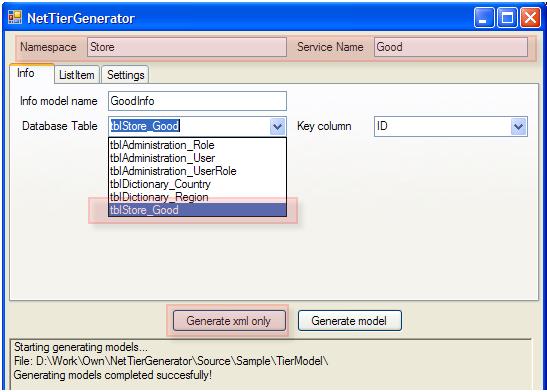Screen dimensions: 547x392
Task: Focus the Namespace field containing Store
Action: click(x=187, y=47)
